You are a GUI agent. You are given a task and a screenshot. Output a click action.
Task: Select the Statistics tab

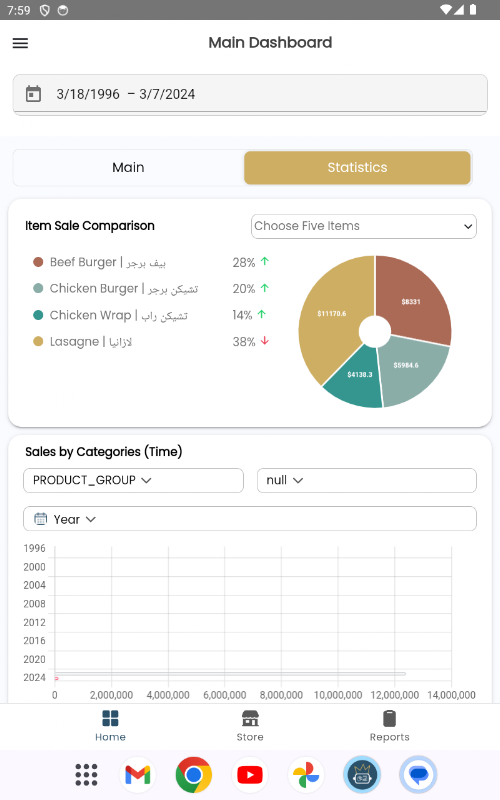(357, 167)
